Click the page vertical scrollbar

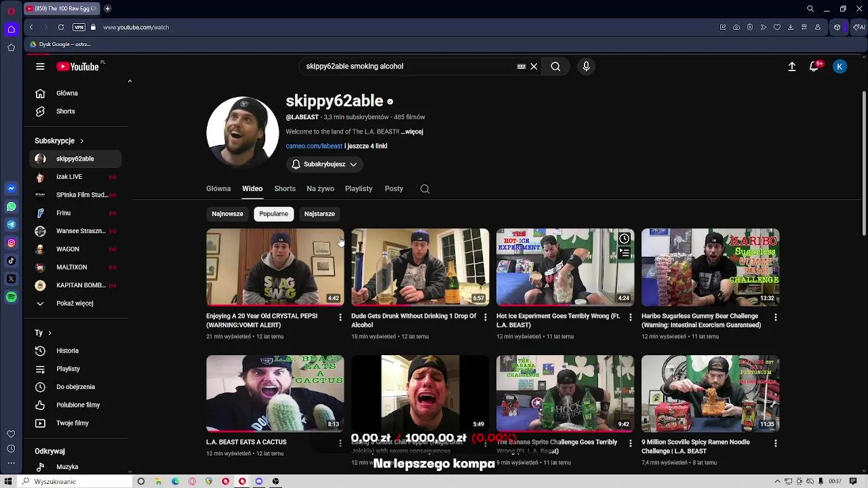863,163
